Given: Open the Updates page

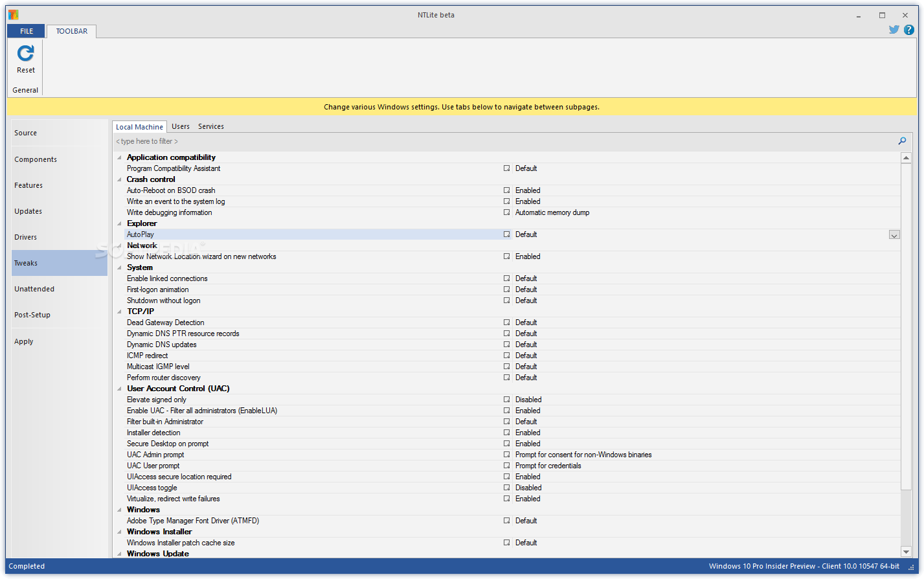Looking at the screenshot, I should (x=60, y=211).
